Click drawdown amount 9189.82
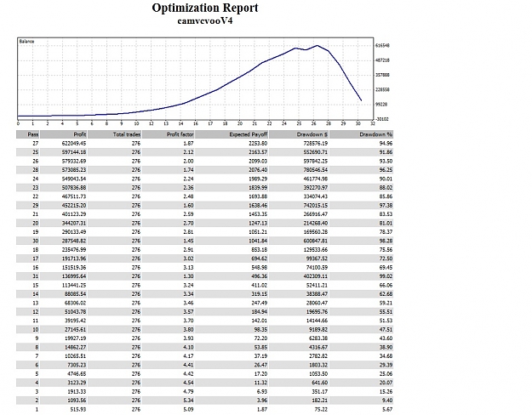532x415 pixels. [319, 330]
